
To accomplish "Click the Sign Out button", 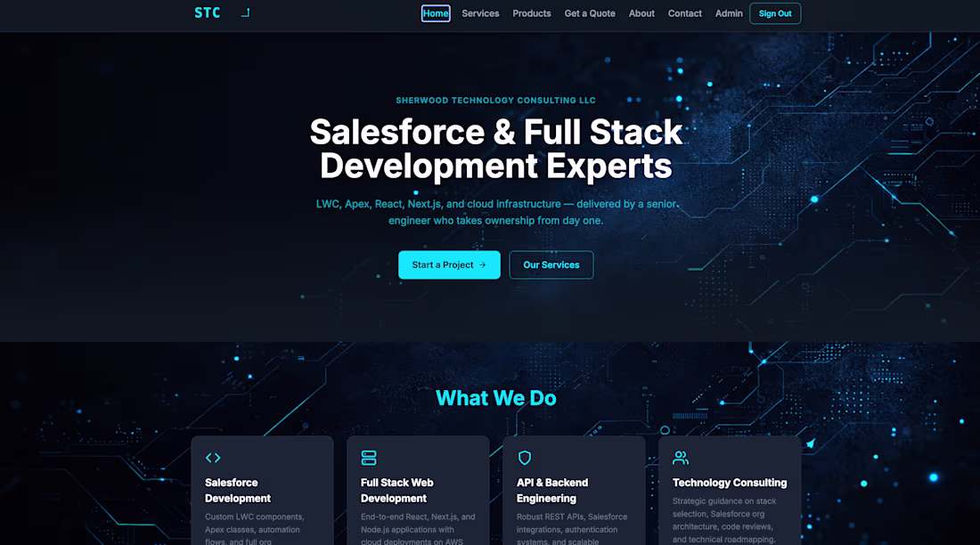I will pyautogui.click(x=775, y=13).
